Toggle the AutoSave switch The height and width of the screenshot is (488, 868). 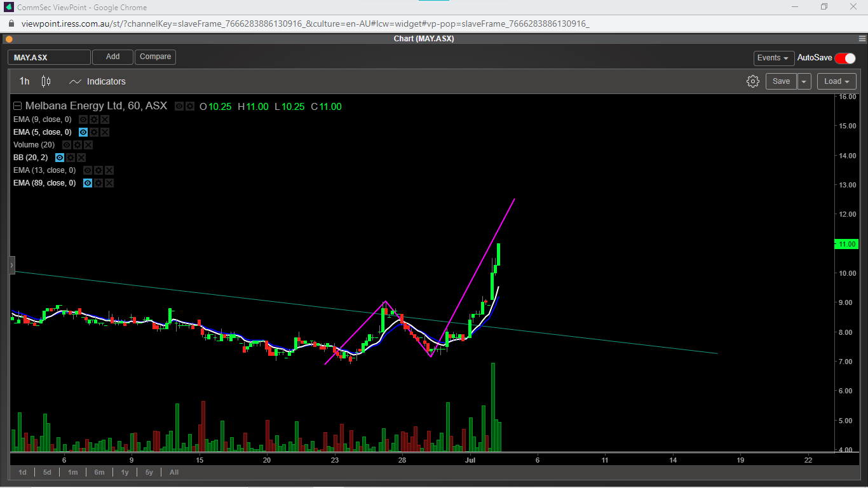[845, 58]
